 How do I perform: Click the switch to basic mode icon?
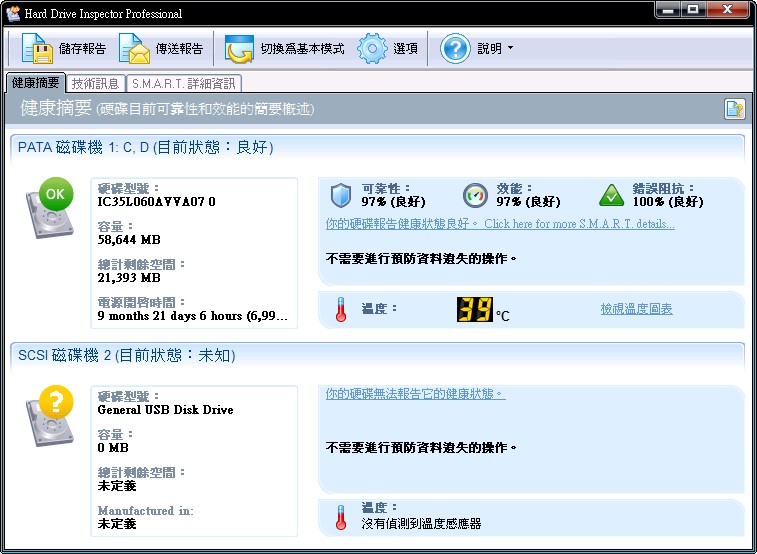coord(239,48)
